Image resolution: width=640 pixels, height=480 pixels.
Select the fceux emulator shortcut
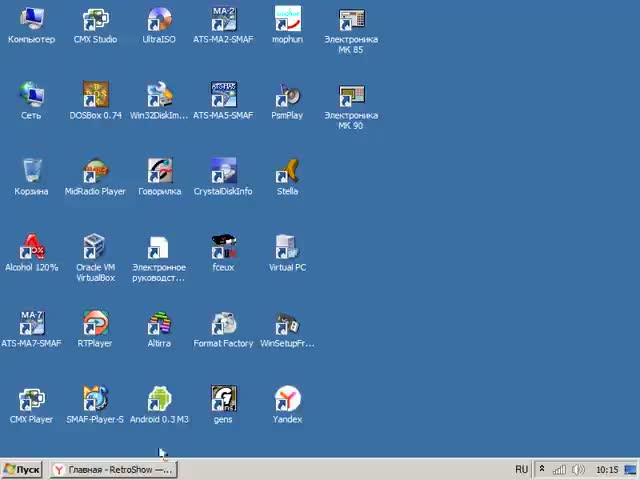click(x=223, y=248)
